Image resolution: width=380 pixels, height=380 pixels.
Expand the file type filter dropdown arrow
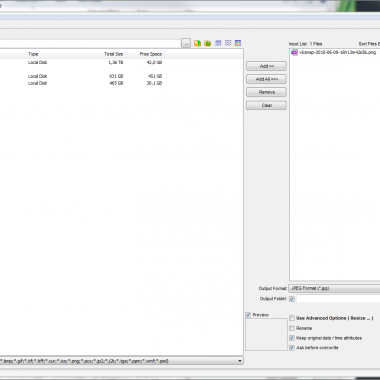(240, 361)
